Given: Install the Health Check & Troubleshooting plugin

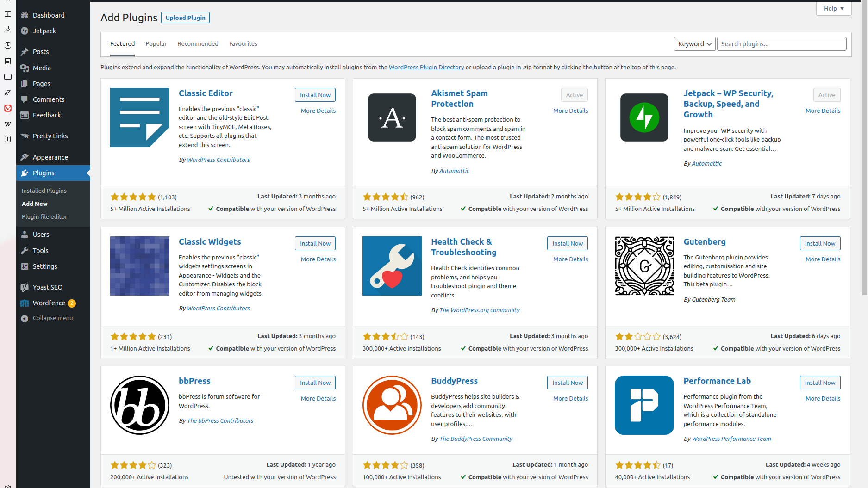Looking at the screenshot, I should pos(568,243).
